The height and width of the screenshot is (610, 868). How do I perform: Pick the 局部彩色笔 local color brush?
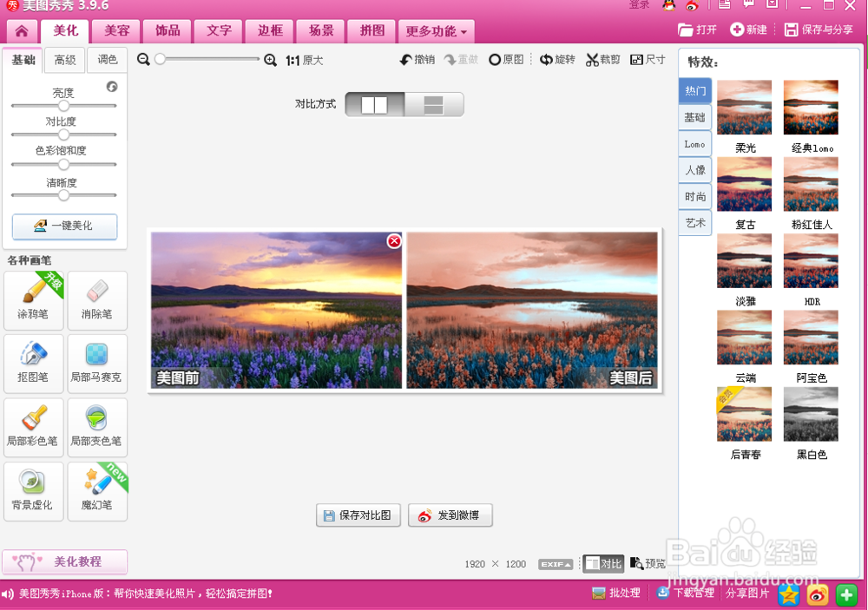(33, 427)
